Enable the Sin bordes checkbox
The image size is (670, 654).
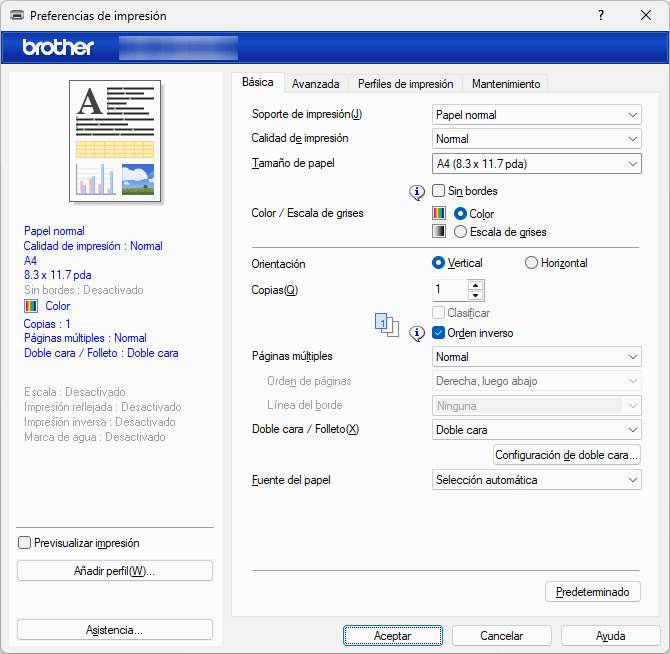[439, 190]
